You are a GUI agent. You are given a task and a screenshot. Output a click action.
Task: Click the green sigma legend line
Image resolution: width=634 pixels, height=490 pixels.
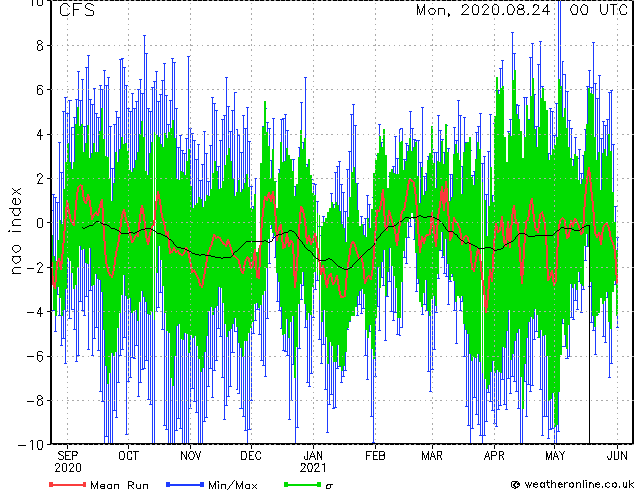[302, 485]
